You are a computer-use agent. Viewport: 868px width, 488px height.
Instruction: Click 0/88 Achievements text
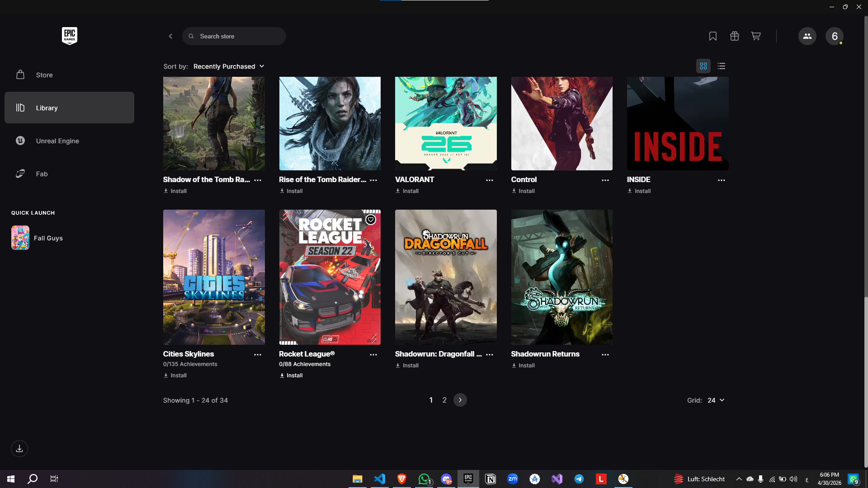(x=305, y=364)
